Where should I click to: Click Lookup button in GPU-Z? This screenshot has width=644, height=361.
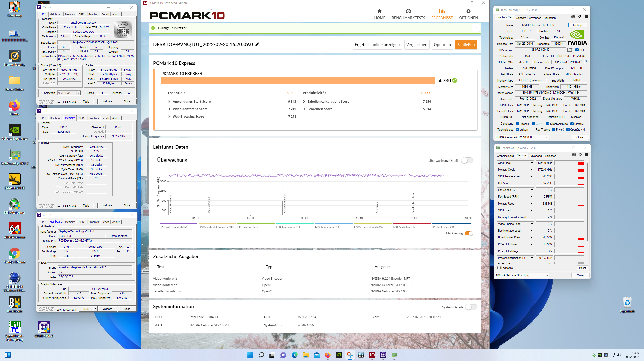tap(577, 25)
